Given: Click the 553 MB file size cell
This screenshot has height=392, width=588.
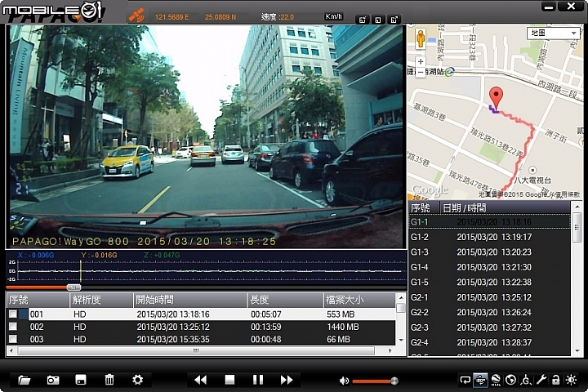Looking at the screenshot, I should (x=341, y=314).
